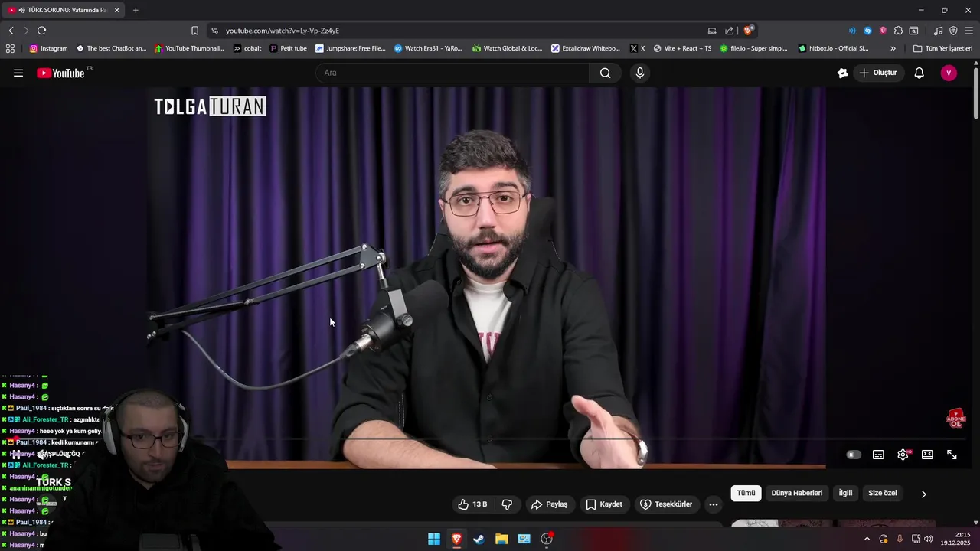Open the YouTube hamburger guide menu
This screenshot has width=980, height=551.
point(18,73)
